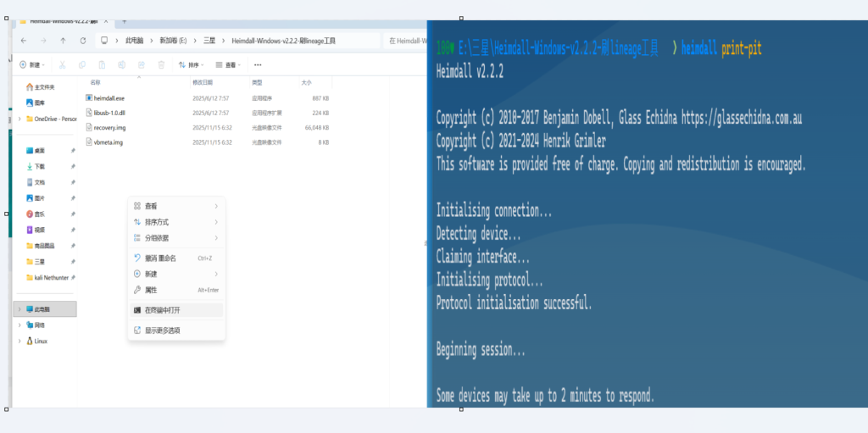Click 新加卷 (E:) breadcrumb segment
This screenshot has width=868, height=433.
pos(173,41)
